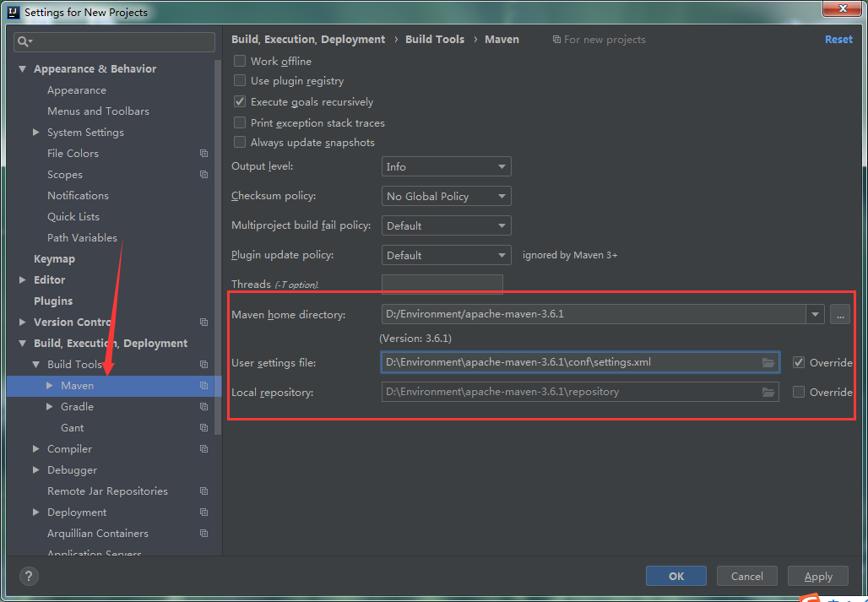This screenshot has width=868, height=602.
Task: Enable Always update snapshots checkbox
Action: click(x=240, y=142)
